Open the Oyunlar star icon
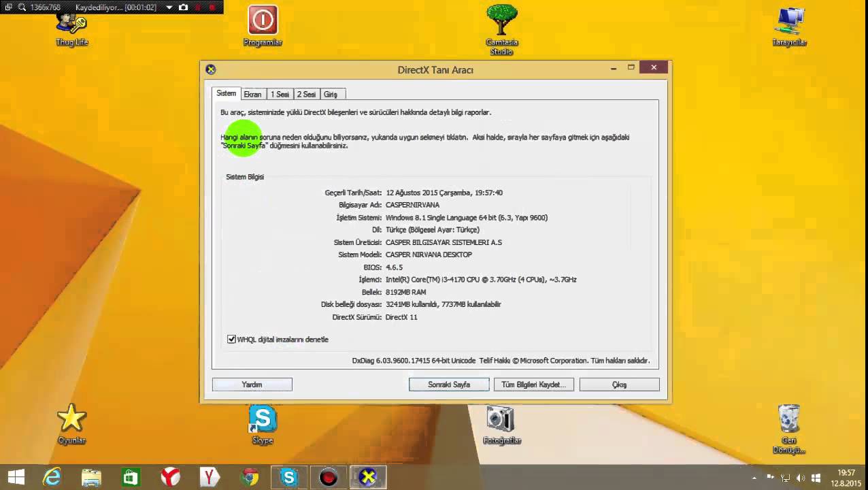Image resolution: width=868 pixels, height=490 pixels. (71, 423)
